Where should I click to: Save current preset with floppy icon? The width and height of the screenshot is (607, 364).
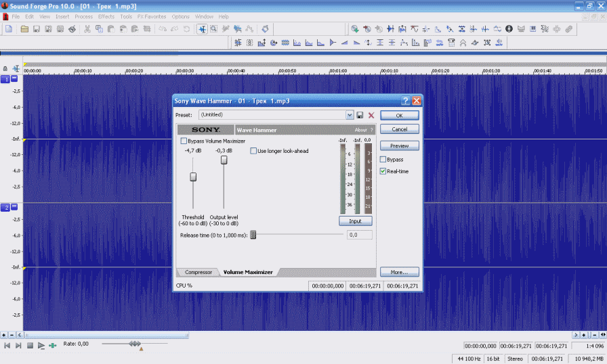point(360,115)
